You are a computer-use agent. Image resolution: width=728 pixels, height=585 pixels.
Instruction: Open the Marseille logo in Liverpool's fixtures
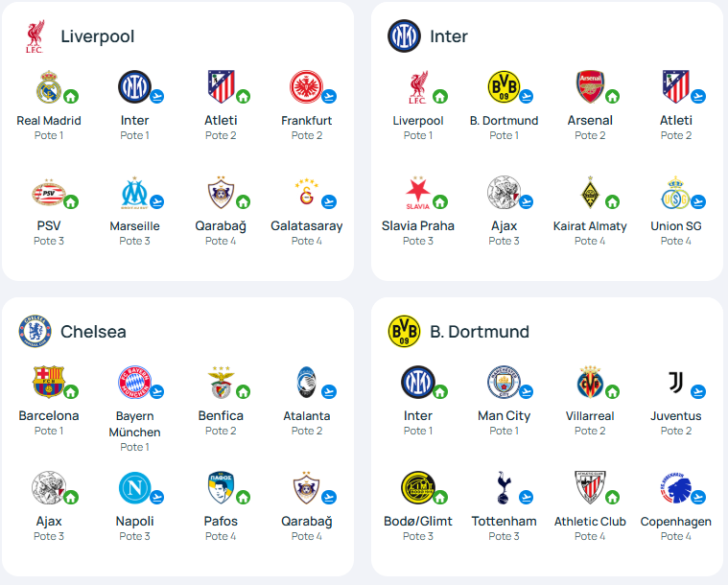tap(134, 192)
